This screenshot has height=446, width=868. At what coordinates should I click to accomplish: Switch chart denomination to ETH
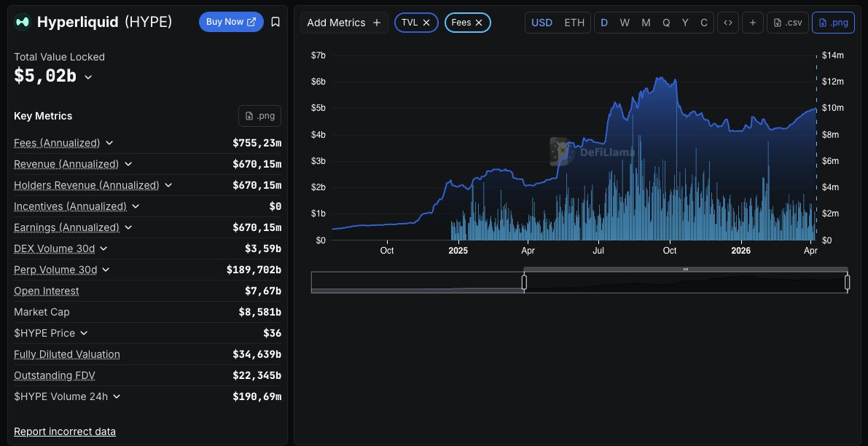pos(574,23)
